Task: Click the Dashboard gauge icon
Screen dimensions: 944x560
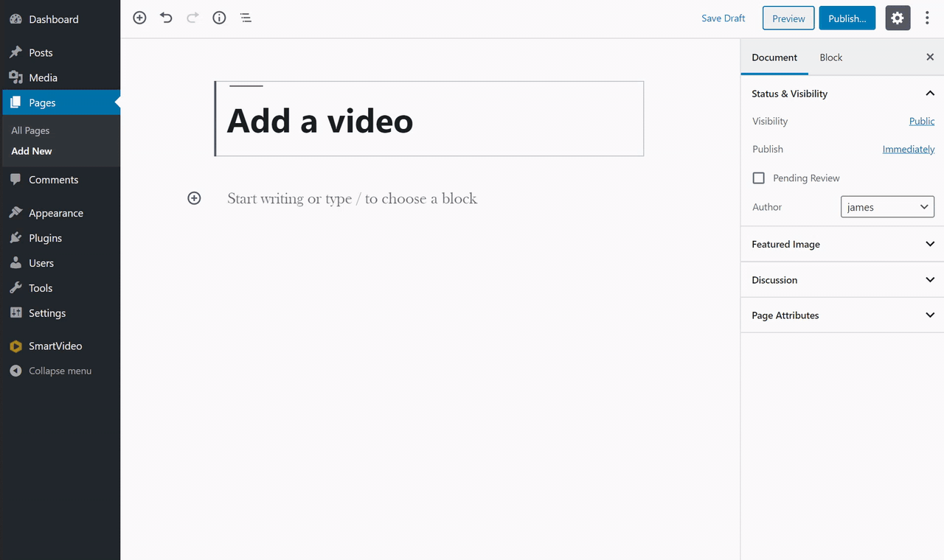Action: pos(15,19)
